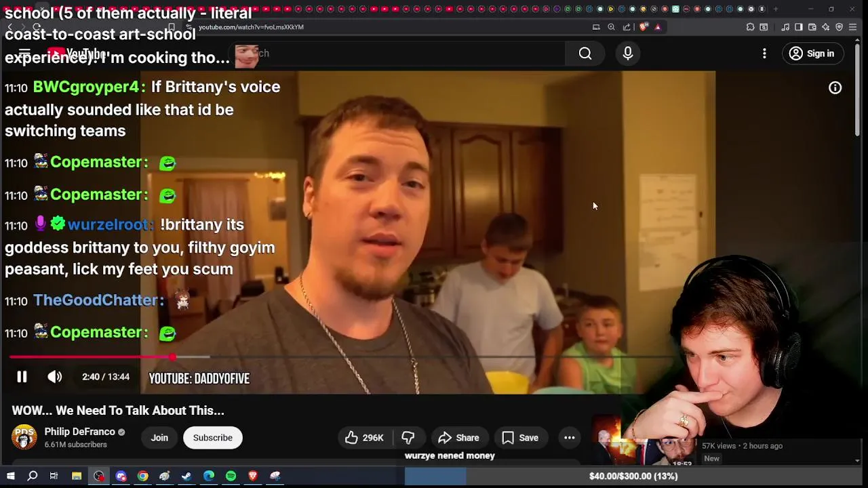Open Leo AI sparkle icon
This screenshot has width=868, height=488.
click(826, 27)
